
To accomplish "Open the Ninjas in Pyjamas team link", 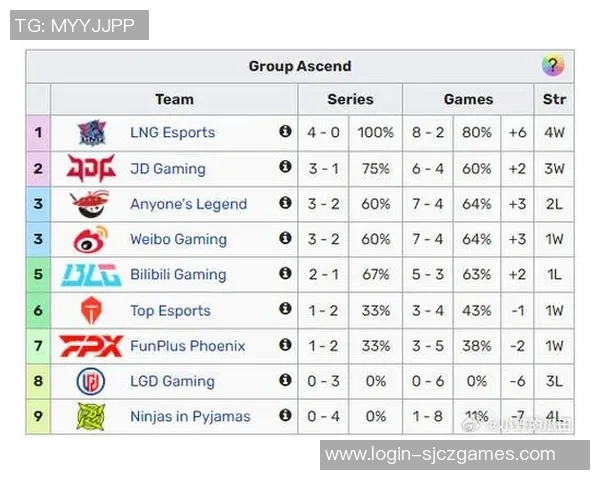I will point(190,416).
